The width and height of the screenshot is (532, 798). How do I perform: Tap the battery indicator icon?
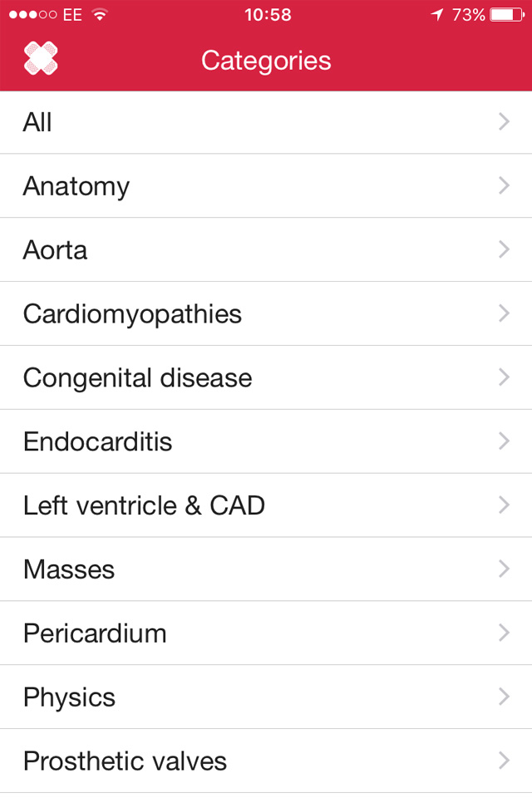(506, 15)
